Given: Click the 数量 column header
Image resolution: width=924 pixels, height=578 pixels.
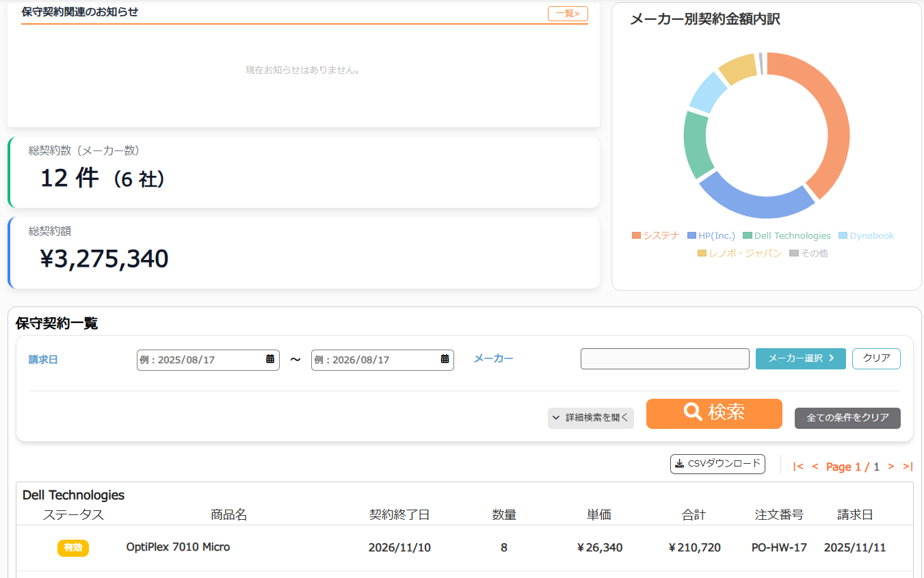Looking at the screenshot, I should click(x=504, y=515).
